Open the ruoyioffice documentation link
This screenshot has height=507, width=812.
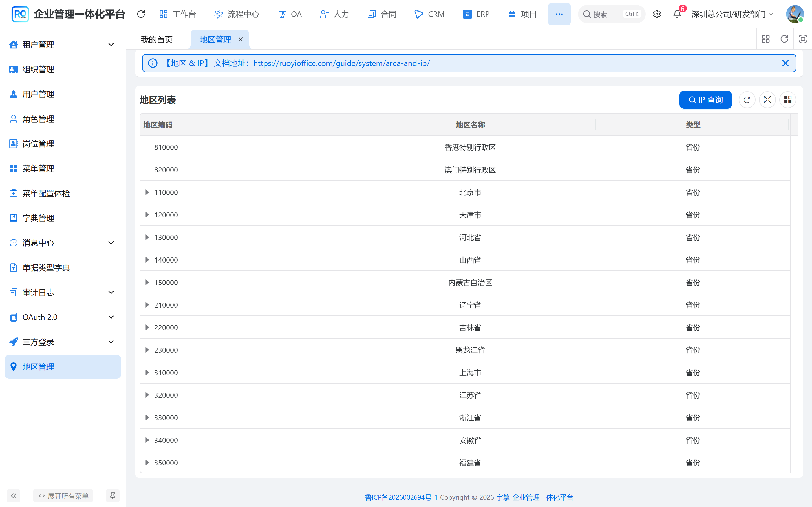[x=341, y=63]
